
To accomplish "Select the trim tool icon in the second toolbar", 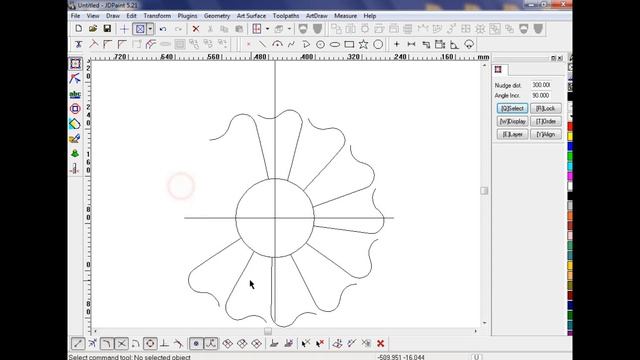I will click(x=78, y=44).
